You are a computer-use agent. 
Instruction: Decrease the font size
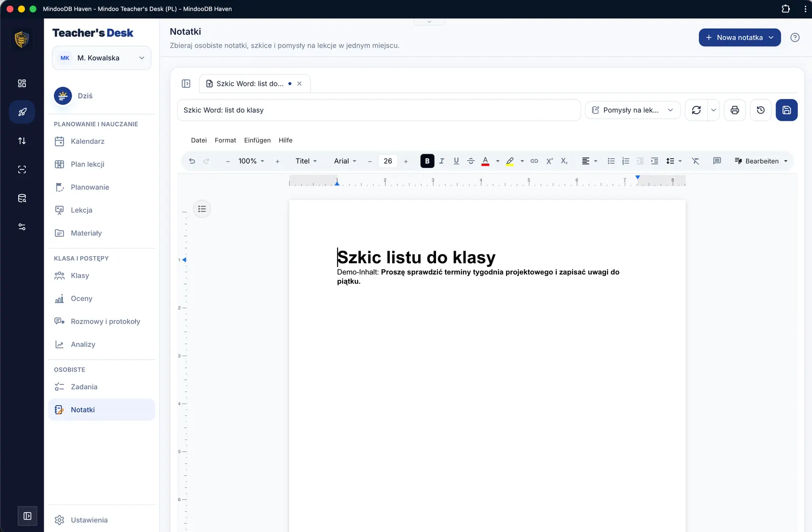(370, 161)
